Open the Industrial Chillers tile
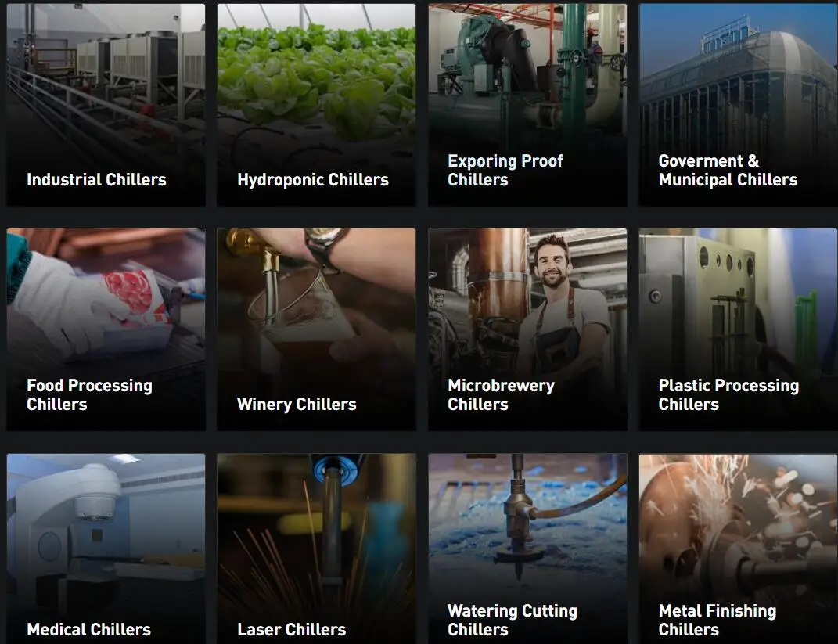This screenshot has height=644, width=838. point(106,105)
